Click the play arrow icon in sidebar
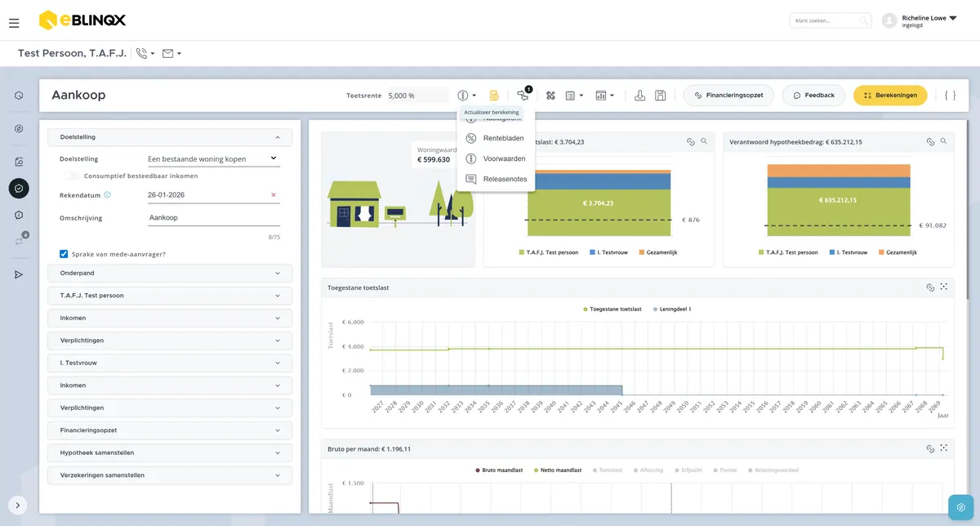The height and width of the screenshot is (526, 980). tap(19, 274)
